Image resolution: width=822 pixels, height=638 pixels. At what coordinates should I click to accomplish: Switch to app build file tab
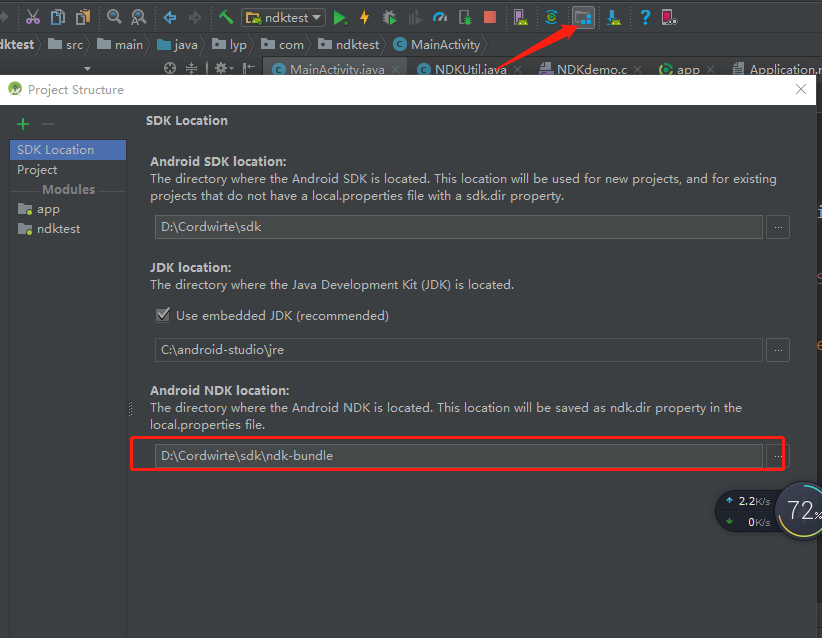tap(680, 69)
